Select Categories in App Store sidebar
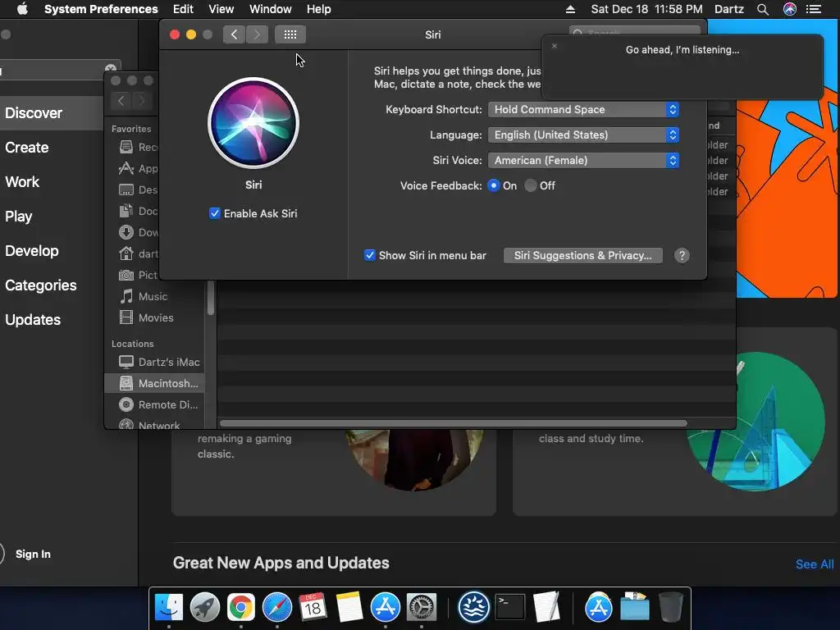840x630 pixels. (41, 285)
